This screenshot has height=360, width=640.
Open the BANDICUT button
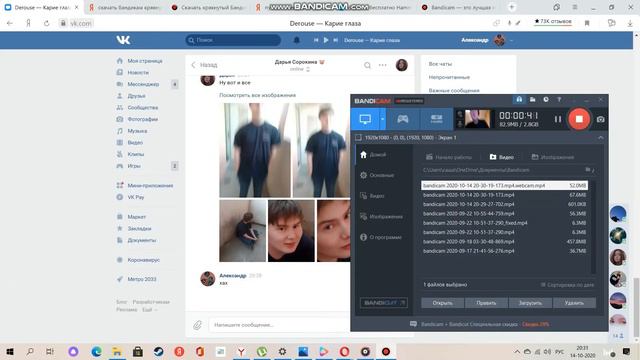[x=383, y=303]
